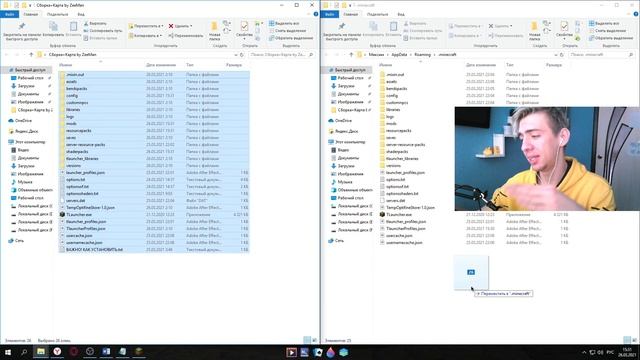The height and width of the screenshot is (360, 640).
Task: Switch left window to large icons view
Action: point(314,340)
